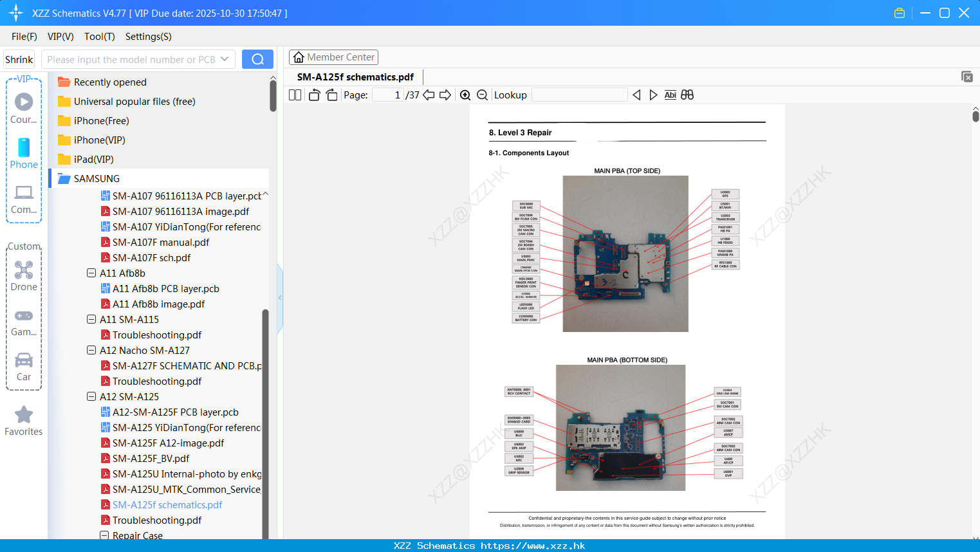The width and height of the screenshot is (980, 552).
Task: Rotate page counterclockwise
Action: 314,95
